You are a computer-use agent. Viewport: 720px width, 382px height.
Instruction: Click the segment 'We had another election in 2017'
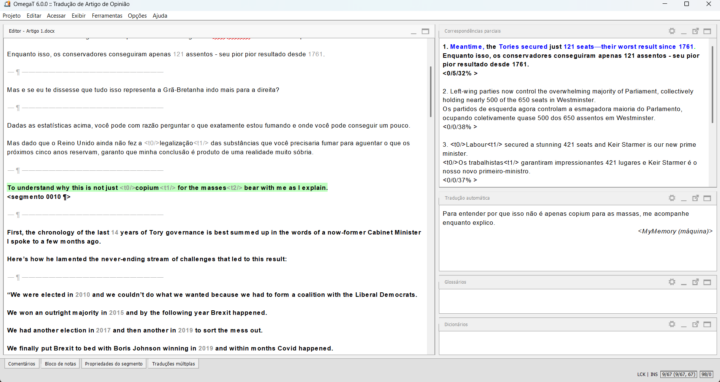pyautogui.click(x=135, y=330)
